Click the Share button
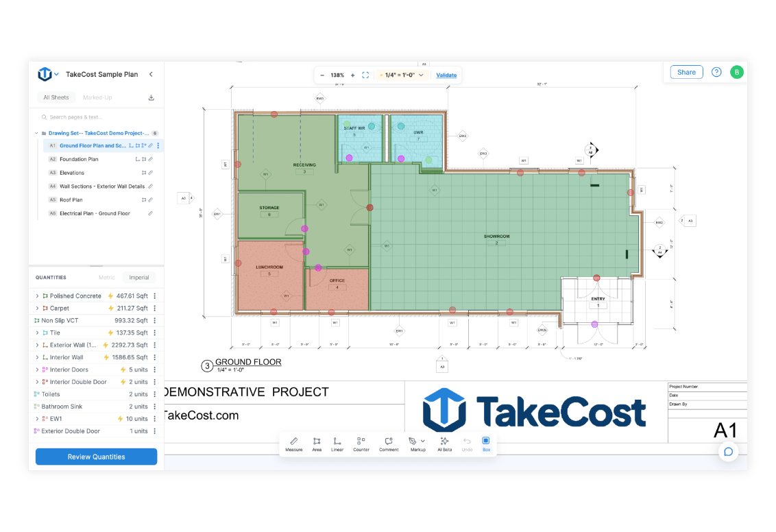The image size is (776, 532). [x=686, y=72]
